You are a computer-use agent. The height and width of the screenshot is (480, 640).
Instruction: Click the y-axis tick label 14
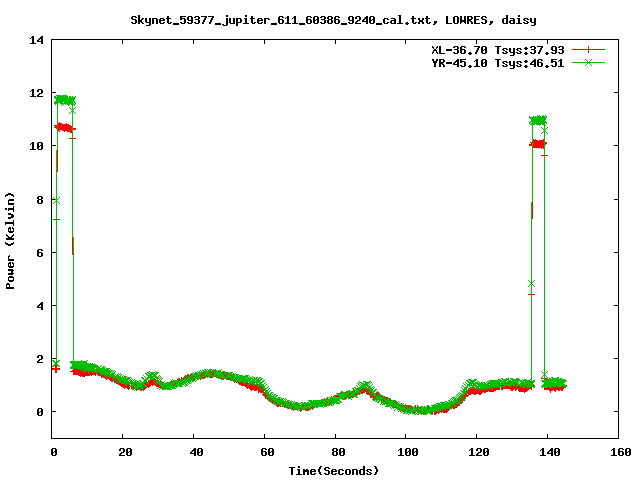click(36, 40)
